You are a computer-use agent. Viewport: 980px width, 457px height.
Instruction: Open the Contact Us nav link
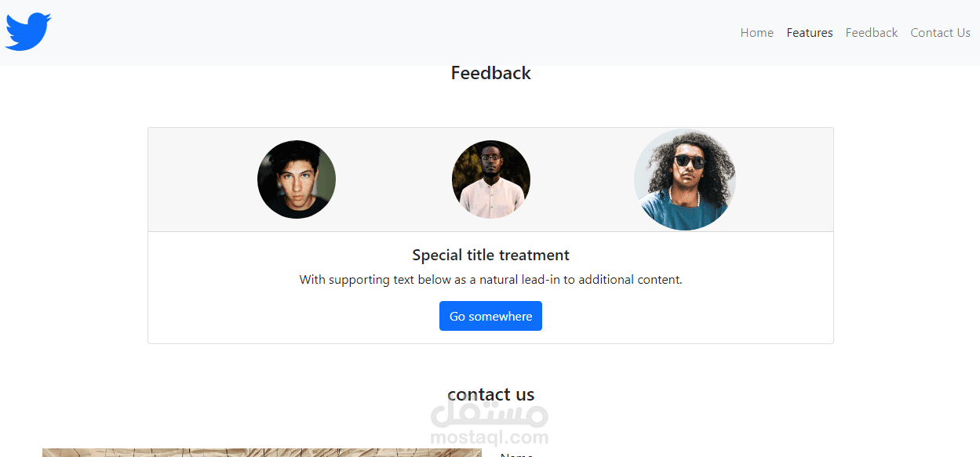pyautogui.click(x=940, y=33)
